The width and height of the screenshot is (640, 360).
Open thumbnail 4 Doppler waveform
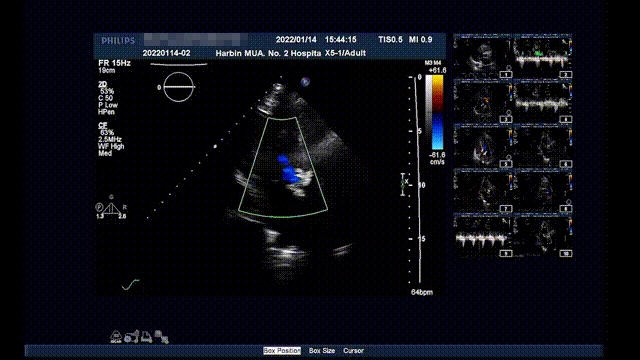[543, 101]
